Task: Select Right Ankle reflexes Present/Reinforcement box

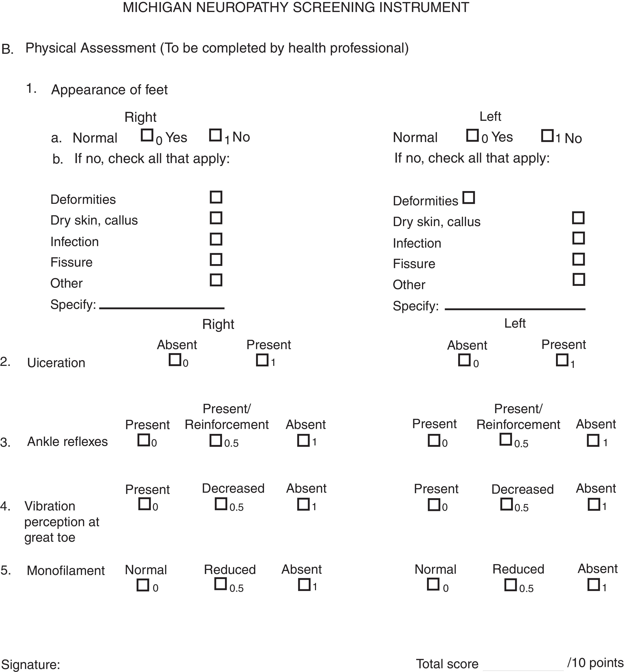Action: pos(215,440)
